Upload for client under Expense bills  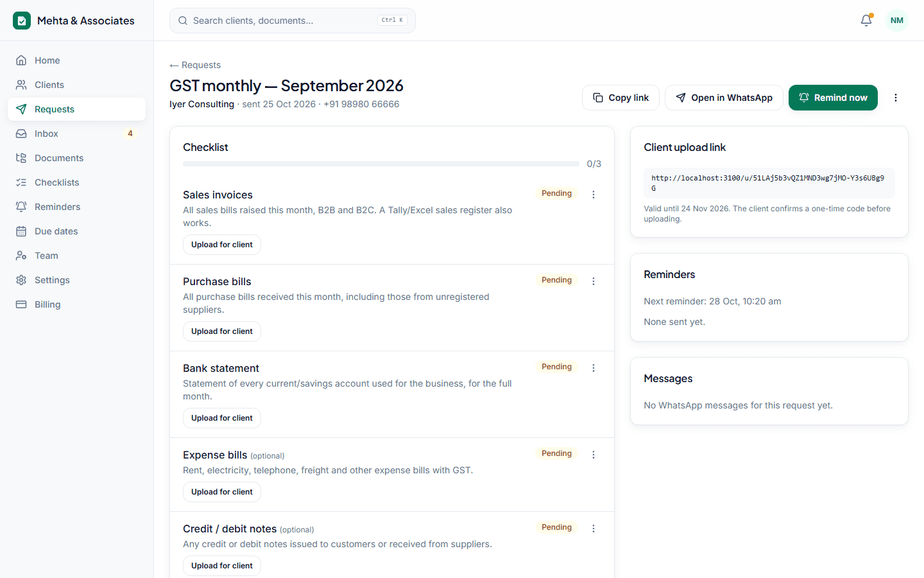222,492
